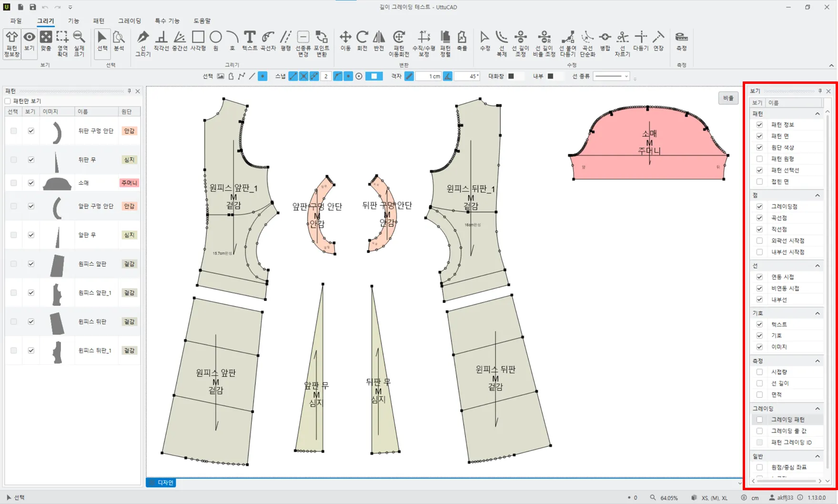
Task: Save the file from the title bar
Action: (x=32, y=7)
